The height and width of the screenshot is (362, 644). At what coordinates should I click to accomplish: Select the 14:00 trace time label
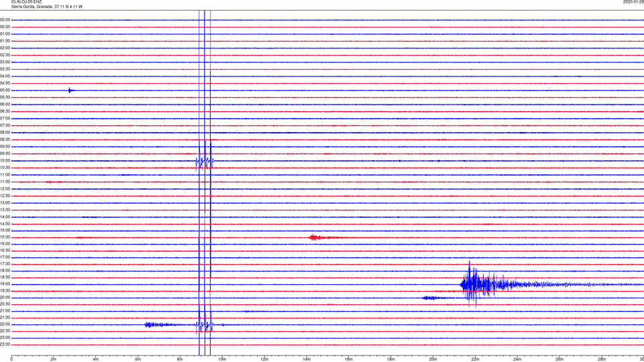pyautogui.click(x=5, y=217)
